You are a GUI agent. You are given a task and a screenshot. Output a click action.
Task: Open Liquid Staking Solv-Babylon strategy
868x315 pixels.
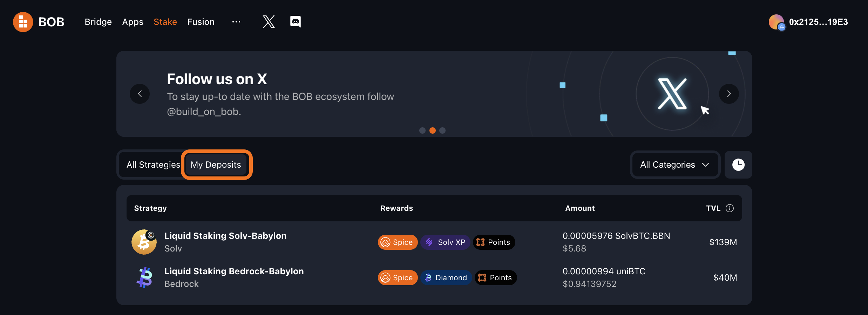point(225,236)
